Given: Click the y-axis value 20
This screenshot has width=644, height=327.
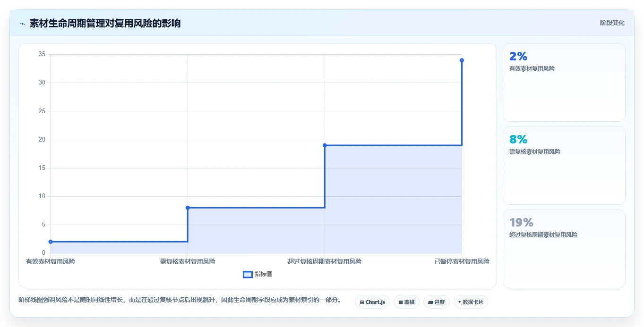Looking at the screenshot, I should point(42,140).
